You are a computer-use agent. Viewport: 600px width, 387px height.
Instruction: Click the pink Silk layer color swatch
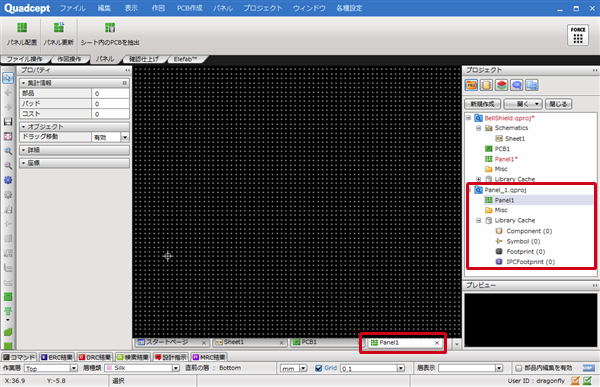(x=109, y=368)
